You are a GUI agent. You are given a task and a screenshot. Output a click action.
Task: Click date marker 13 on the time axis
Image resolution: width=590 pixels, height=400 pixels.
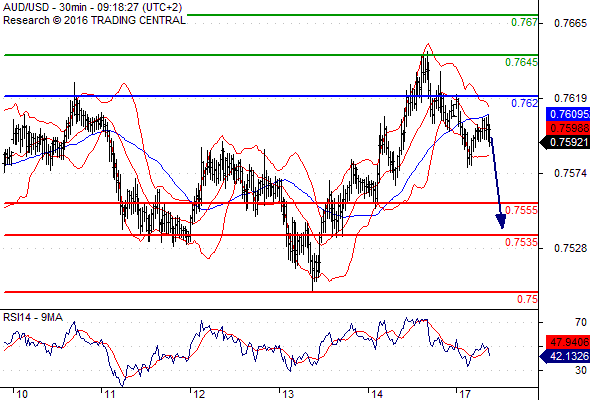pos(288,394)
